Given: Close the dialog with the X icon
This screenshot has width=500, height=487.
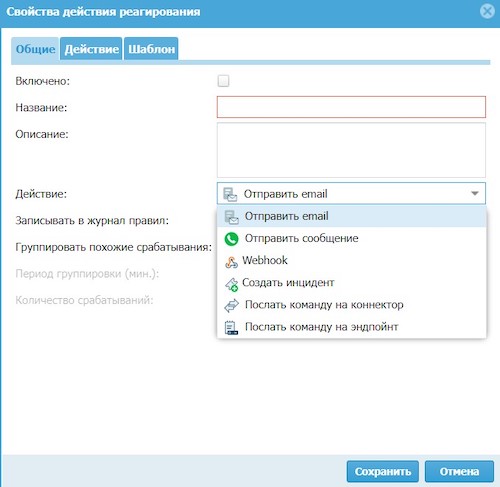Looking at the screenshot, I should click(x=487, y=12).
